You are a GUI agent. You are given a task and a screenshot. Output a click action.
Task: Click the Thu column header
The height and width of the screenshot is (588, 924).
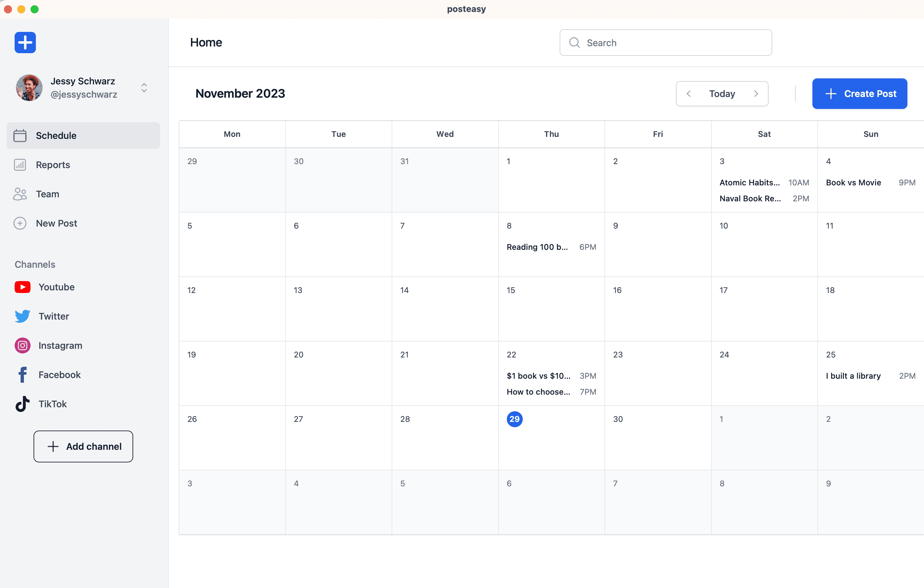pyautogui.click(x=551, y=134)
